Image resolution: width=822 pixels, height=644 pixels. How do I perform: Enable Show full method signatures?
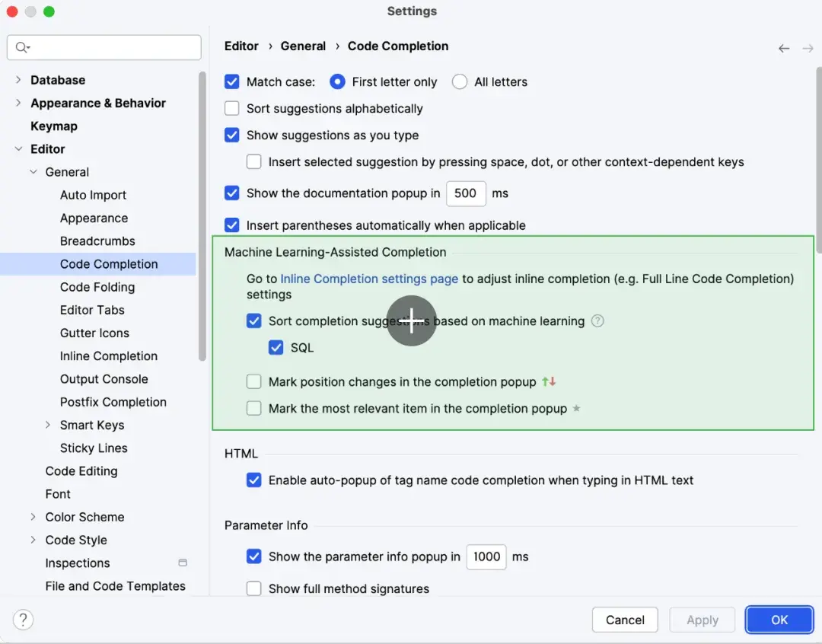click(254, 588)
